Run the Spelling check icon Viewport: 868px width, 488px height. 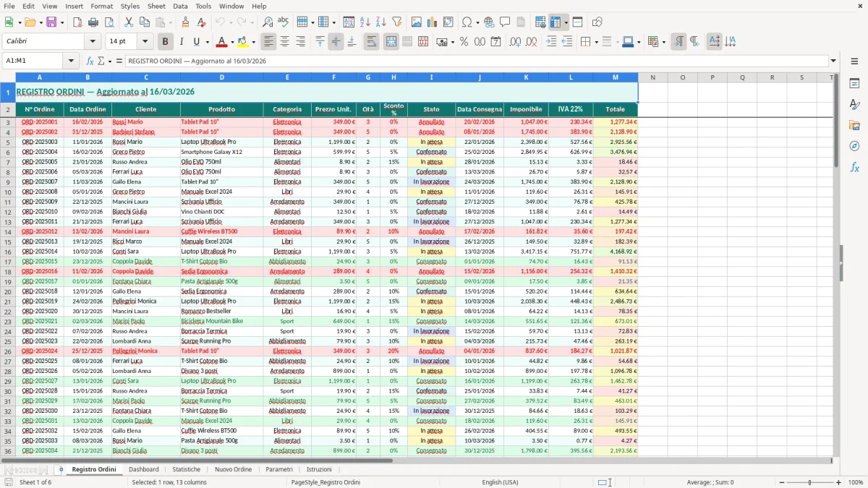tap(283, 22)
